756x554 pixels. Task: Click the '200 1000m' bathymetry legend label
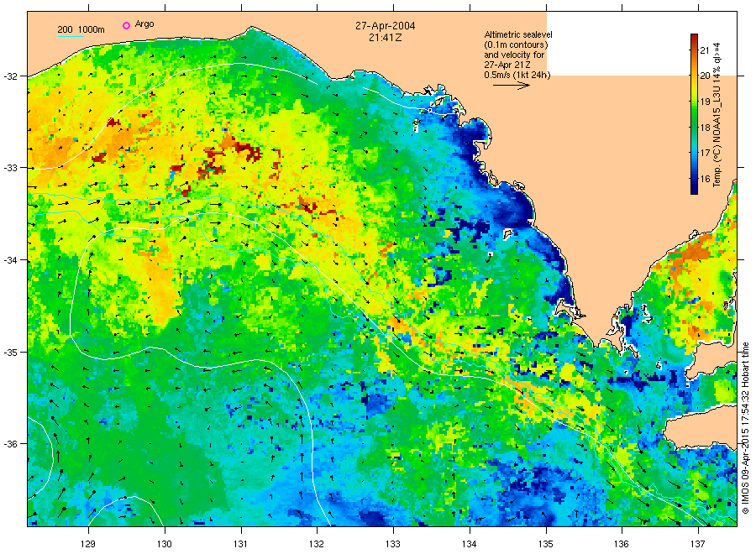click(x=81, y=29)
